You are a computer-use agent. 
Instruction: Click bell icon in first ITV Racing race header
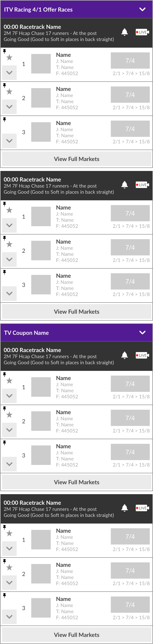point(125,32)
